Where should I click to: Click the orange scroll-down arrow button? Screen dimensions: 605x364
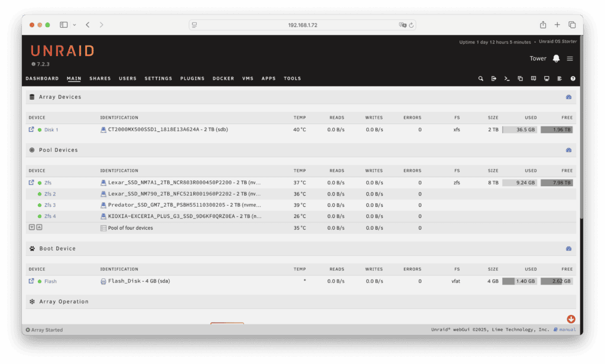coord(571,319)
